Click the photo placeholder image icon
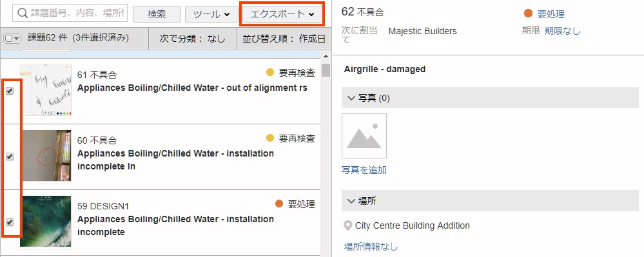644x257 pixels. [364, 136]
